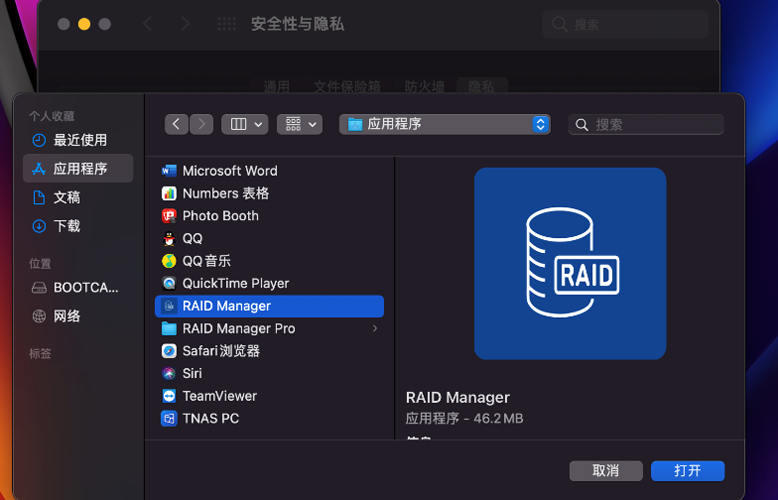Select the TeamViewer file name
The height and width of the screenshot is (500, 778).
pos(219,396)
